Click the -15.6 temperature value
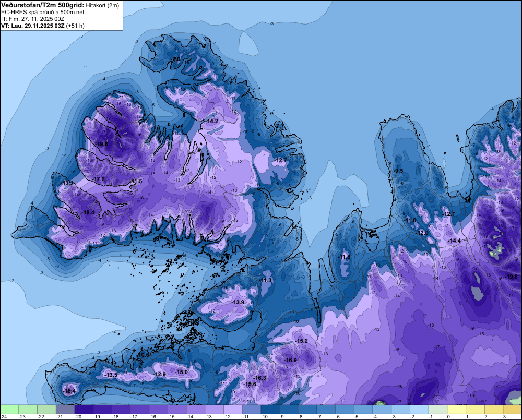Screen dimensions: 522x420 [x=250, y=385]
